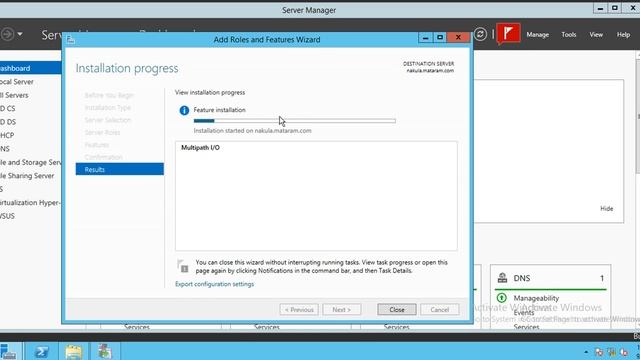Select the Server Selection wizard step

pyautogui.click(x=108, y=120)
